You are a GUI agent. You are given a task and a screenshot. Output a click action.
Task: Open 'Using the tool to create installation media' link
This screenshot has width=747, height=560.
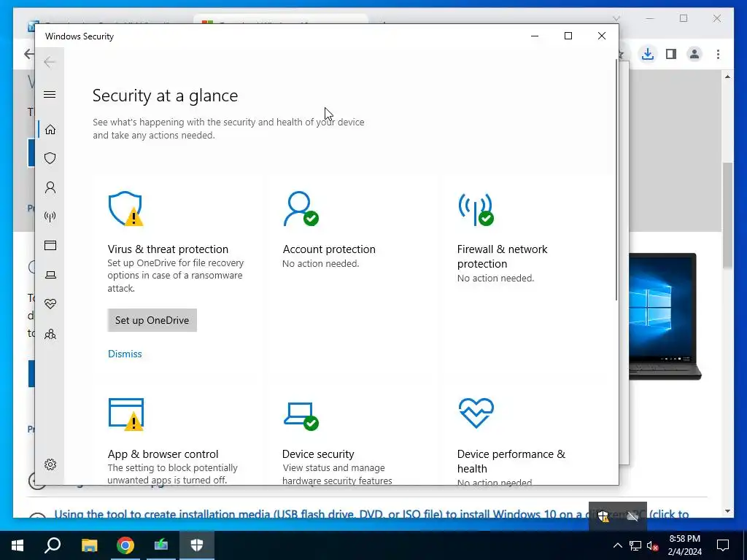point(371,514)
